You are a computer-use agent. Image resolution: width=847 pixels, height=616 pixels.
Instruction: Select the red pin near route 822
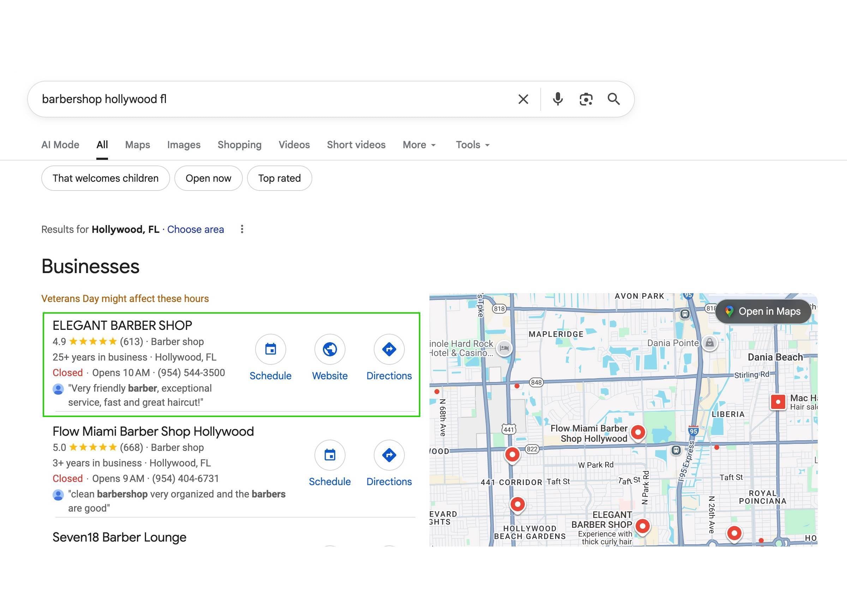[512, 455]
